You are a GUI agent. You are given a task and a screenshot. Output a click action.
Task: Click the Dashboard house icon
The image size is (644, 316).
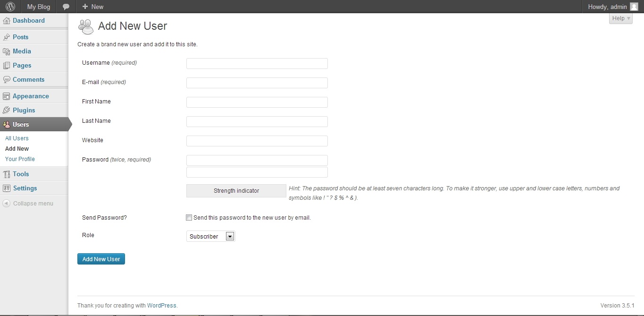pos(7,21)
